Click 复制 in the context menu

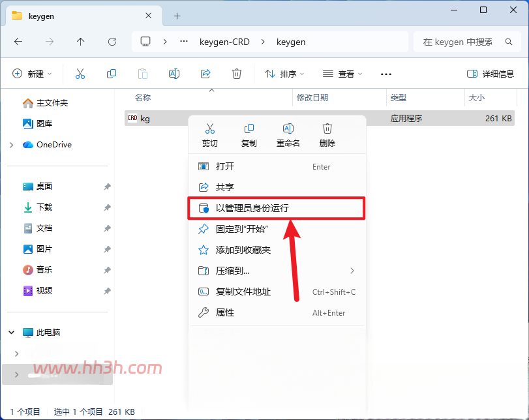tap(249, 135)
